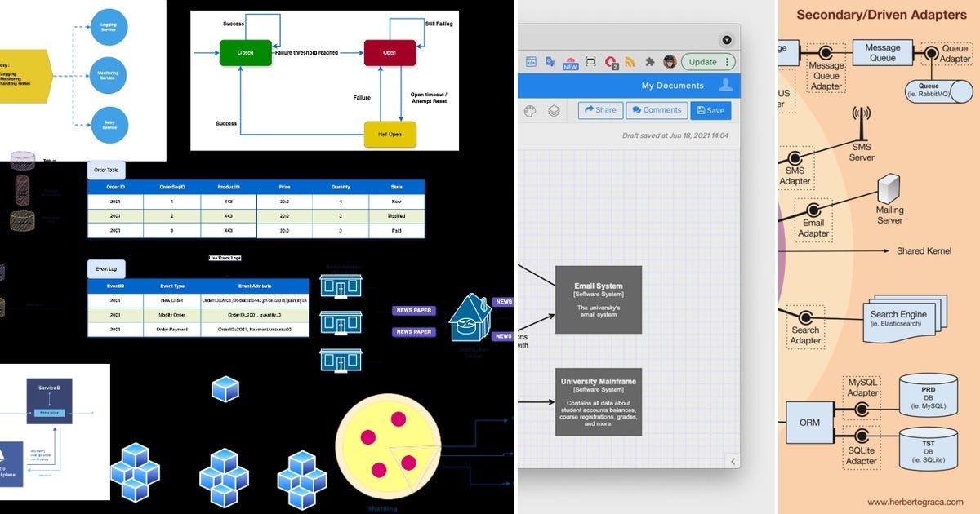Open the color palette picker in the editor
The height and width of the screenshot is (514, 980).
click(x=529, y=110)
